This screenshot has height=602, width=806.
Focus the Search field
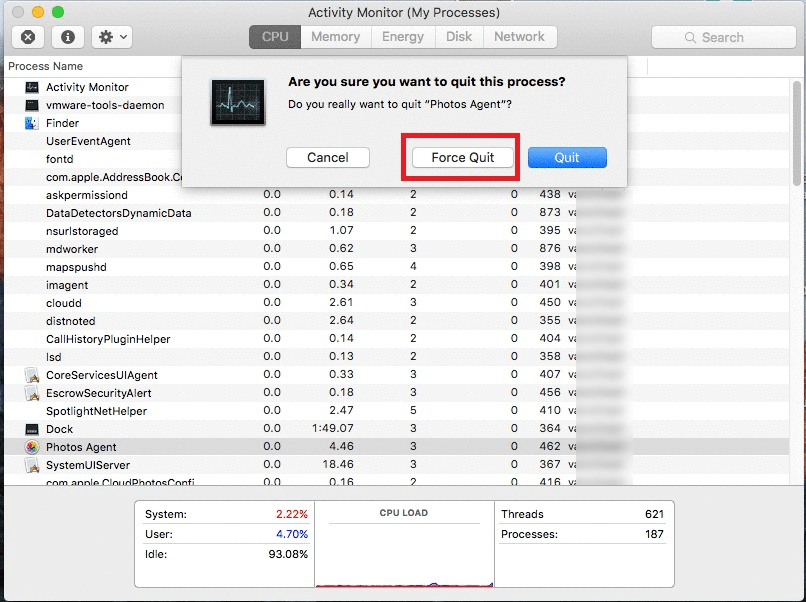tap(723, 38)
